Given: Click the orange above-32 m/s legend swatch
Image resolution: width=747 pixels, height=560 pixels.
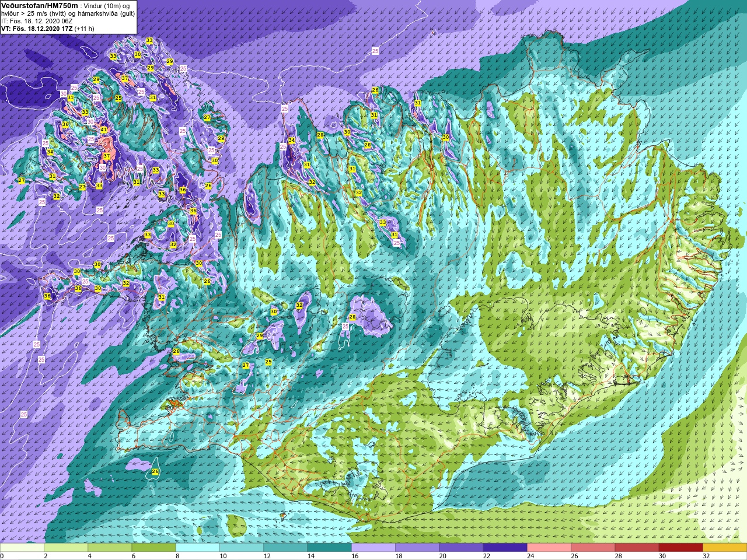Looking at the screenshot, I should [725, 548].
